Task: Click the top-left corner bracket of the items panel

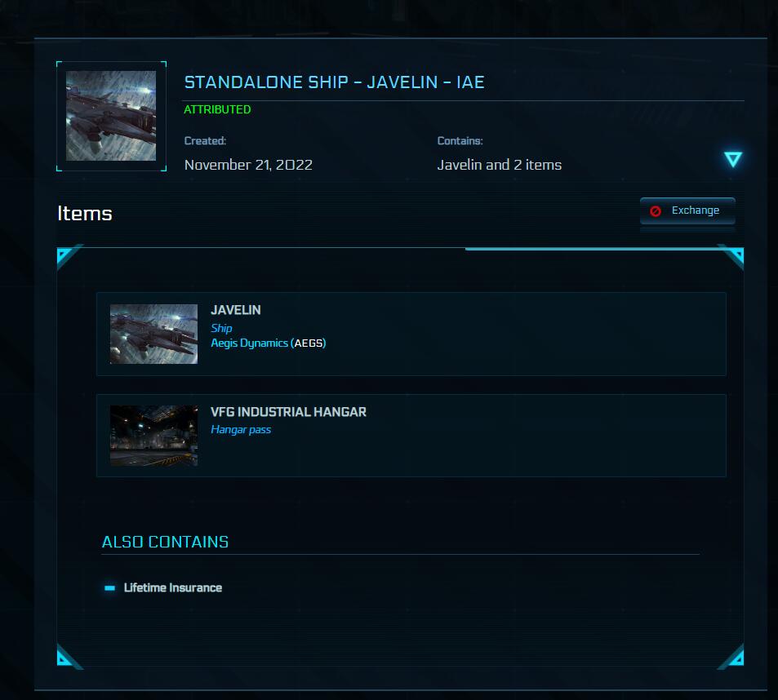Action: tap(68, 256)
